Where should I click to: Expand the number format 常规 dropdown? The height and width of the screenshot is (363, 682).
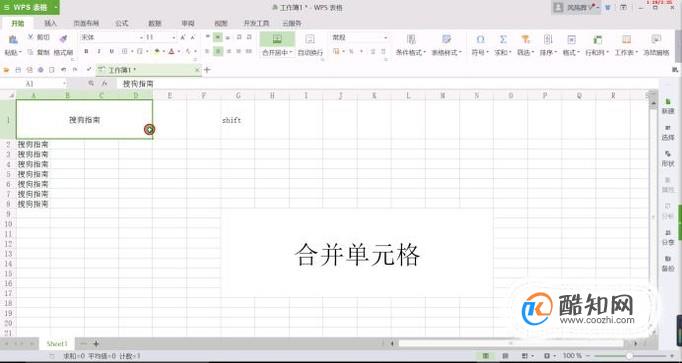point(385,38)
